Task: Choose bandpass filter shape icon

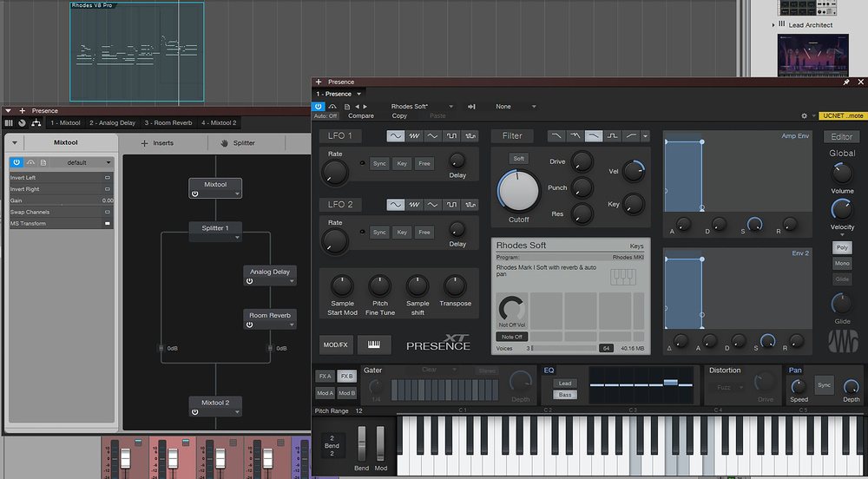Action: [x=612, y=136]
